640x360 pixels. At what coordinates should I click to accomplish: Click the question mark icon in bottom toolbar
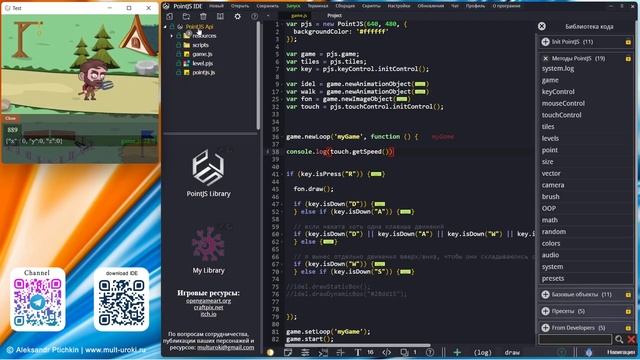coord(430,352)
